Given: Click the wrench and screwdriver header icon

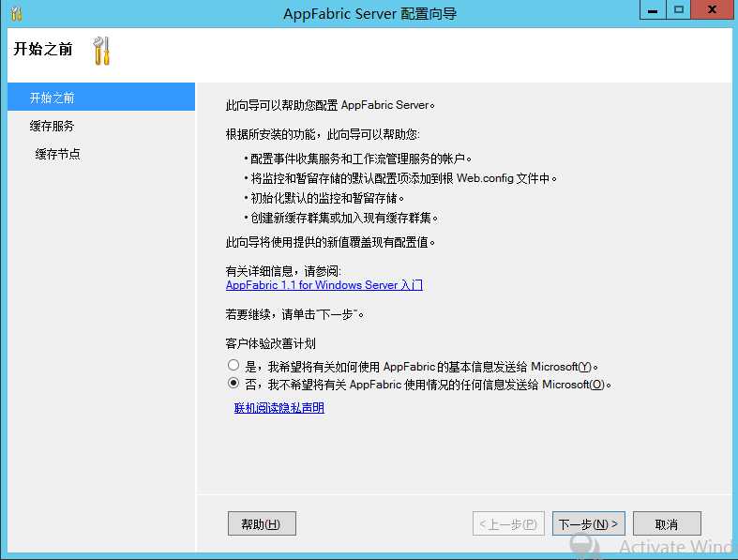Looking at the screenshot, I should pos(101,51).
